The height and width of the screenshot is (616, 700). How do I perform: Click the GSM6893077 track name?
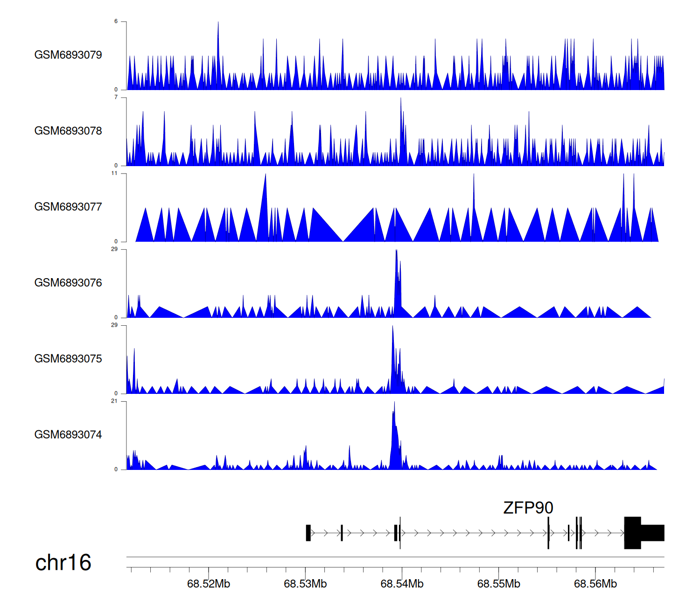click(68, 207)
